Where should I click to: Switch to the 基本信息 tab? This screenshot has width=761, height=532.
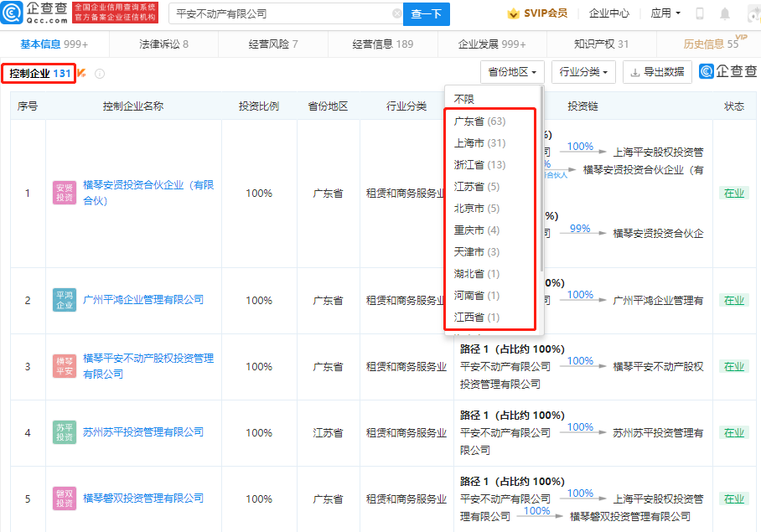pyautogui.click(x=54, y=44)
